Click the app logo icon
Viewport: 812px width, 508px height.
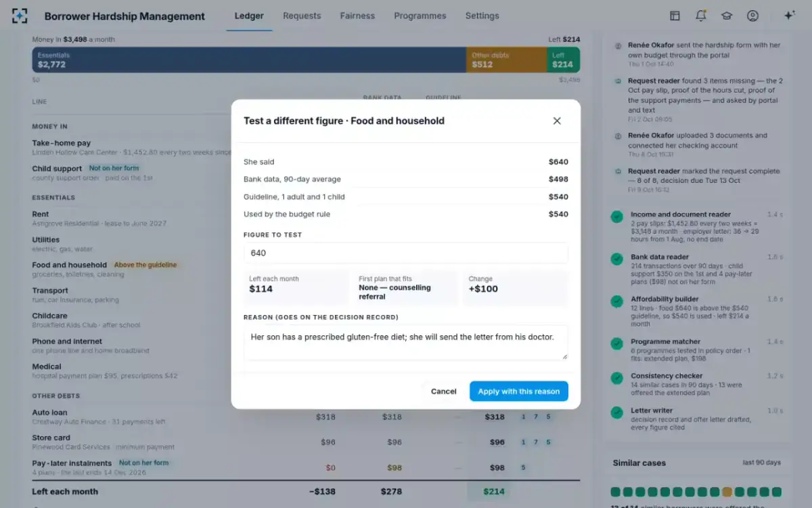(x=20, y=16)
